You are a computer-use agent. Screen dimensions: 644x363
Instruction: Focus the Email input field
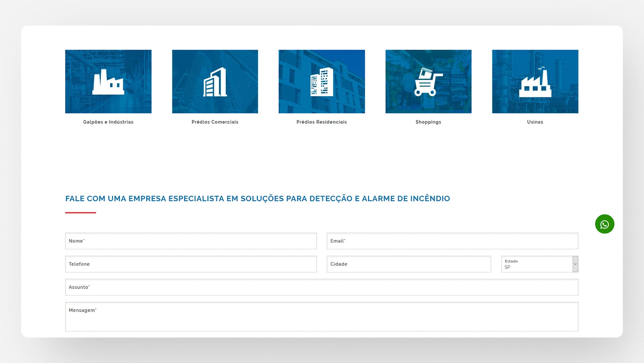point(452,241)
